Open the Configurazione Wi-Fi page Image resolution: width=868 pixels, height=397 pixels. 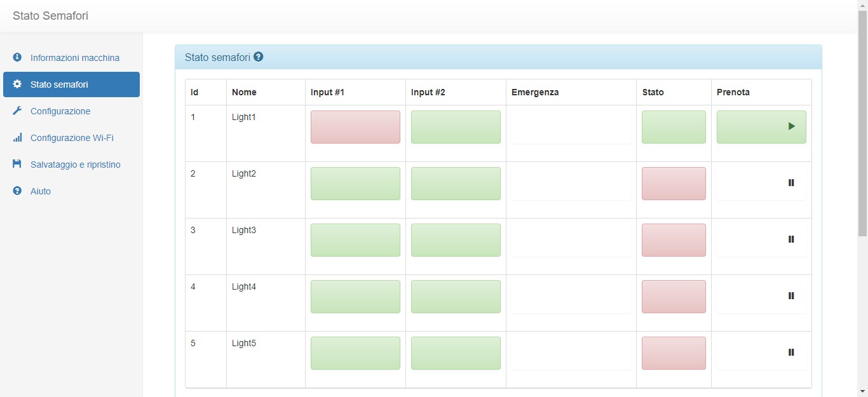72,138
